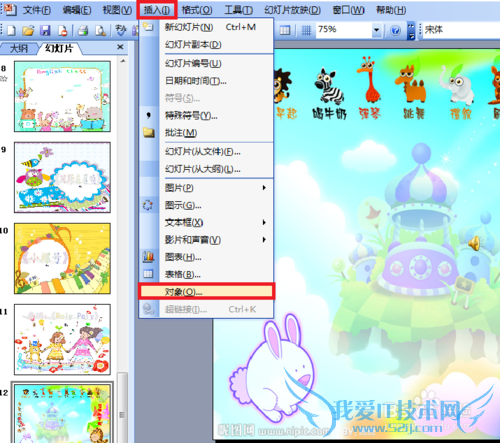Choose 特殊符号(Y) menu entry
Viewport: 500px width, 443px height.
(x=206, y=115)
